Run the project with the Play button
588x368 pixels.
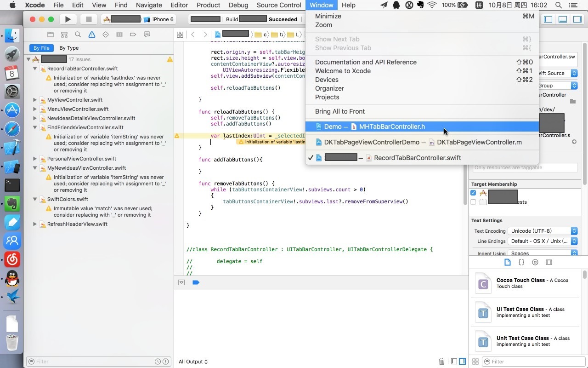click(x=68, y=19)
